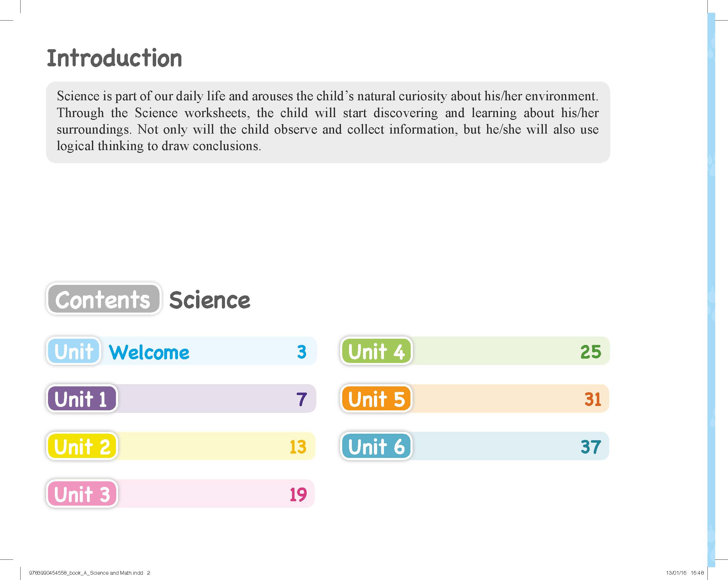This screenshot has width=728, height=580.
Task: Open the pink Unit 3 badge
Action: click(x=82, y=494)
